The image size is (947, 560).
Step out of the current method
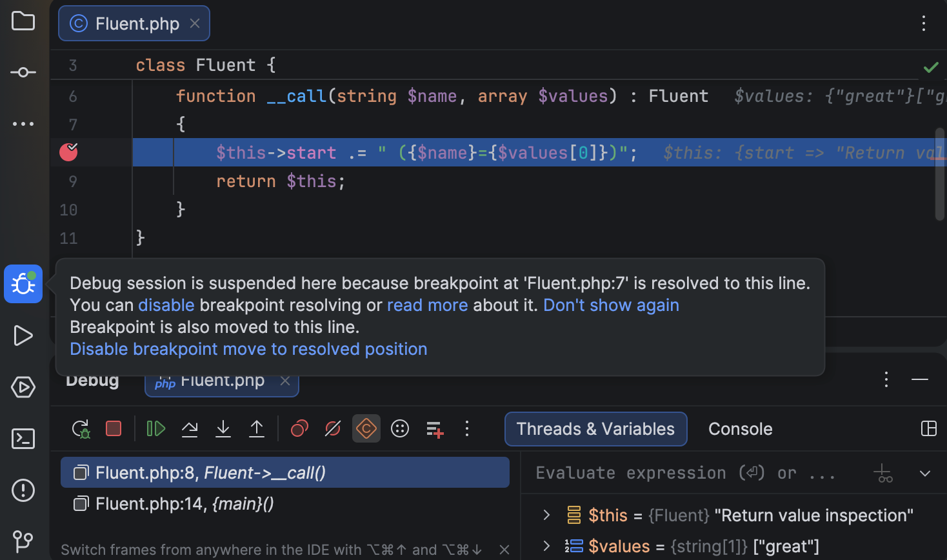point(256,428)
